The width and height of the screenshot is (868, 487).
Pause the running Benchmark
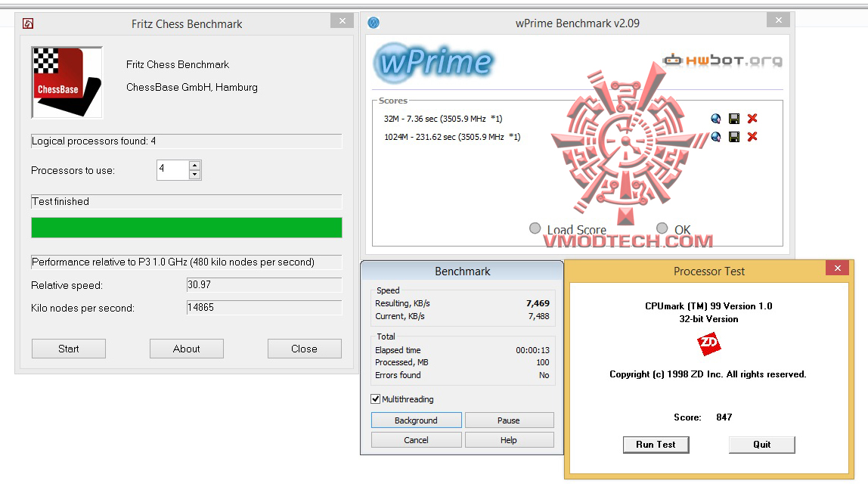510,420
